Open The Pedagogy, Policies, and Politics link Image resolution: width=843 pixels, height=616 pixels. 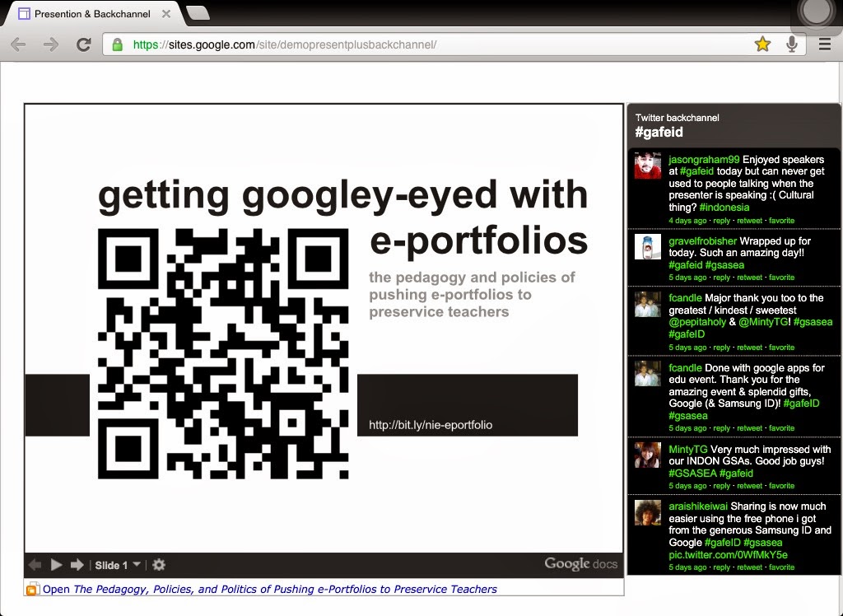tap(270, 589)
